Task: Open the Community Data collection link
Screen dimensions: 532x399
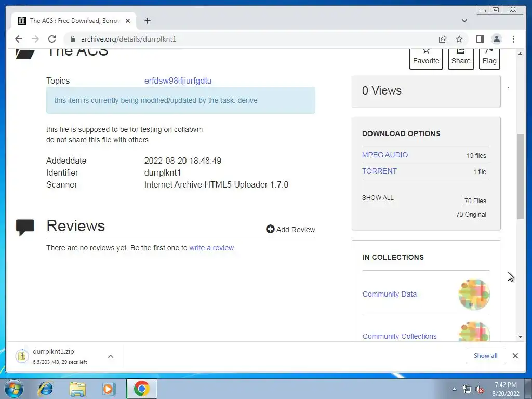Action: (390, 294)
